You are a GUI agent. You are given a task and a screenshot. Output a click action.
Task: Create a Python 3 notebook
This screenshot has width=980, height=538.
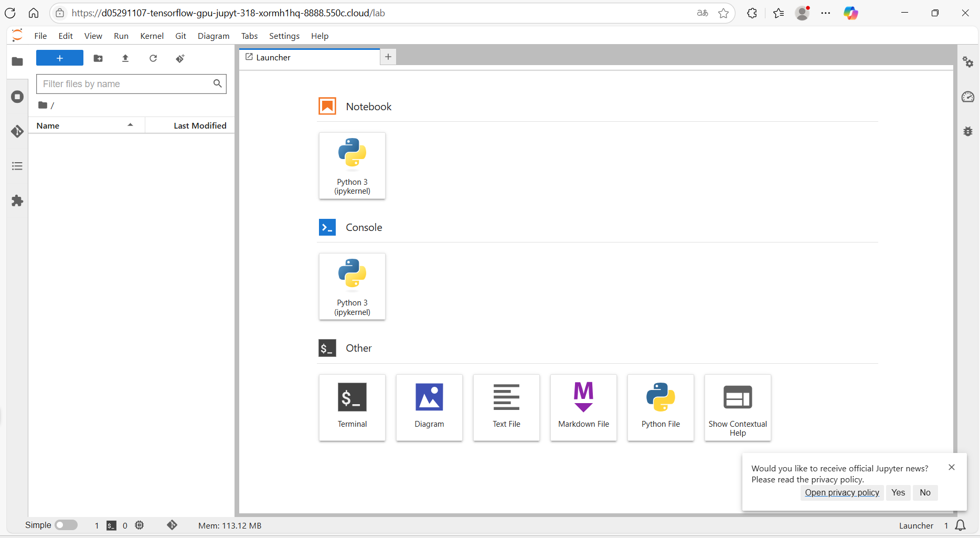click(352, 166)
